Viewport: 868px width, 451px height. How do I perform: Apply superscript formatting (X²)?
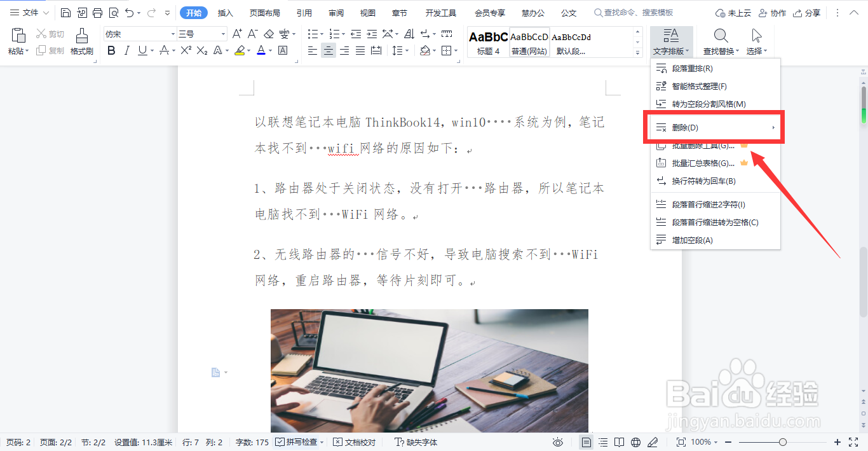pos(186,51)
